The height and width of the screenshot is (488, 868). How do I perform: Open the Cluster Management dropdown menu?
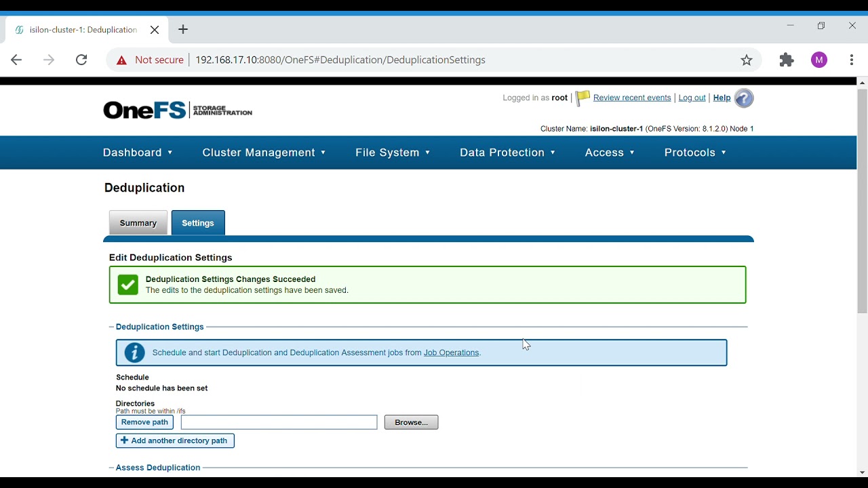tap(264, 152)
